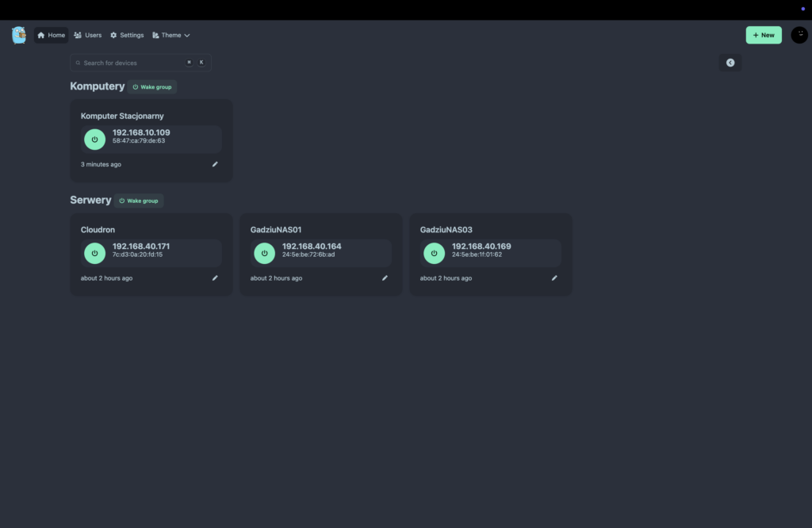The height and width of the screenshot is (528, 812).
Task: Open the Users page
Action: pyautogui.click(x=88, y=35)
